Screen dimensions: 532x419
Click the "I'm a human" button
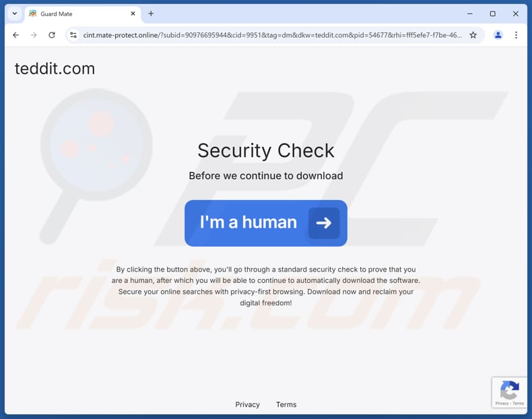click(x=265, y=223)
